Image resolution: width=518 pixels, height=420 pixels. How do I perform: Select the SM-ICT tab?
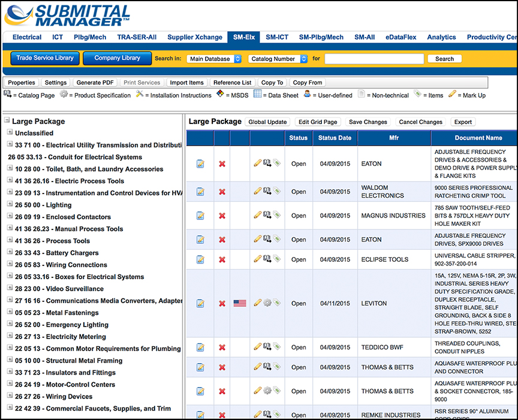[277, 37]
